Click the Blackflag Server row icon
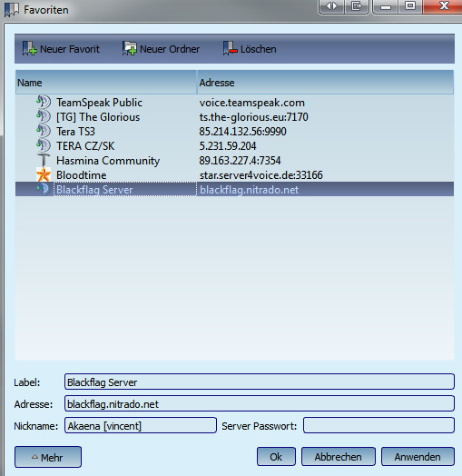 [x=44, y=190]
